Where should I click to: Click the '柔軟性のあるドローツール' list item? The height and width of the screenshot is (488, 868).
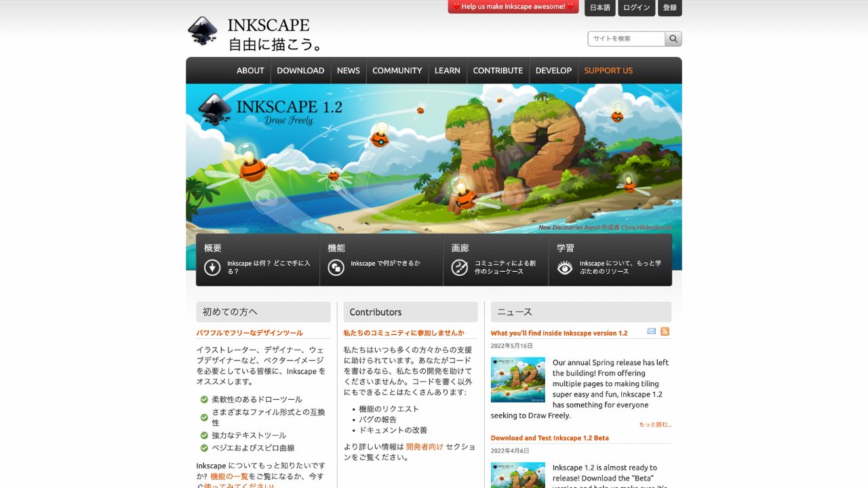coord(257,399)
